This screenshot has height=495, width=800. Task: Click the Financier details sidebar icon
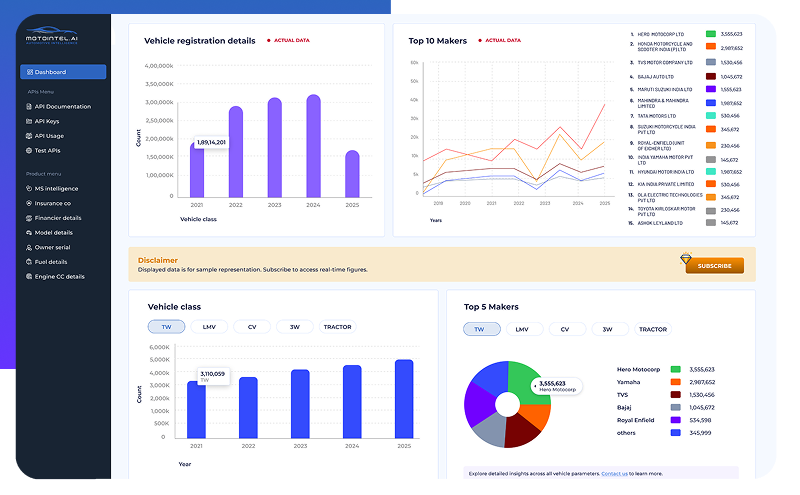29,218
